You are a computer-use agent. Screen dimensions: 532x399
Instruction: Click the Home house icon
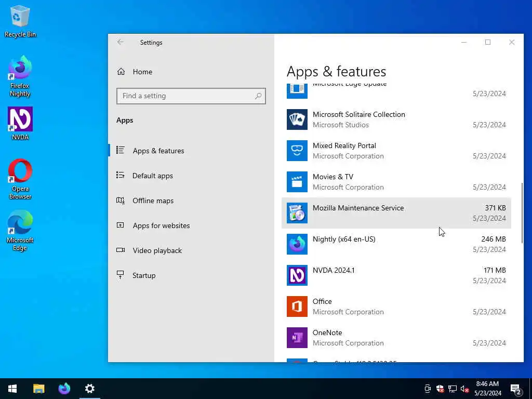[121, 72]
